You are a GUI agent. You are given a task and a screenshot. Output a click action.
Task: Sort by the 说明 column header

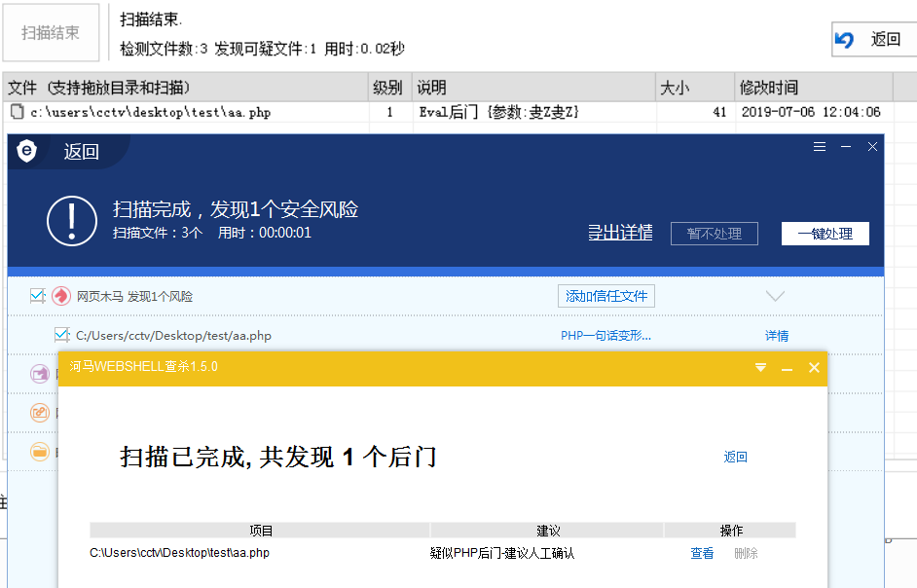532,88
